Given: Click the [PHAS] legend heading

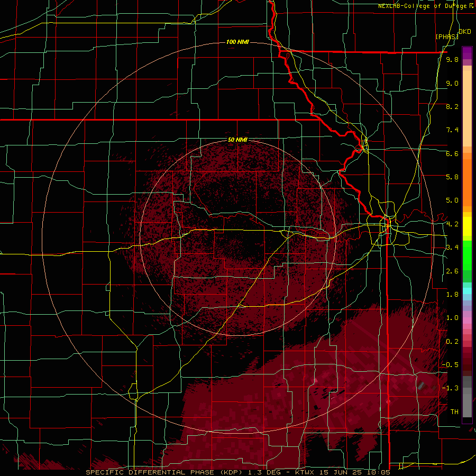Looking at the screenshot, I should [446, 36].
